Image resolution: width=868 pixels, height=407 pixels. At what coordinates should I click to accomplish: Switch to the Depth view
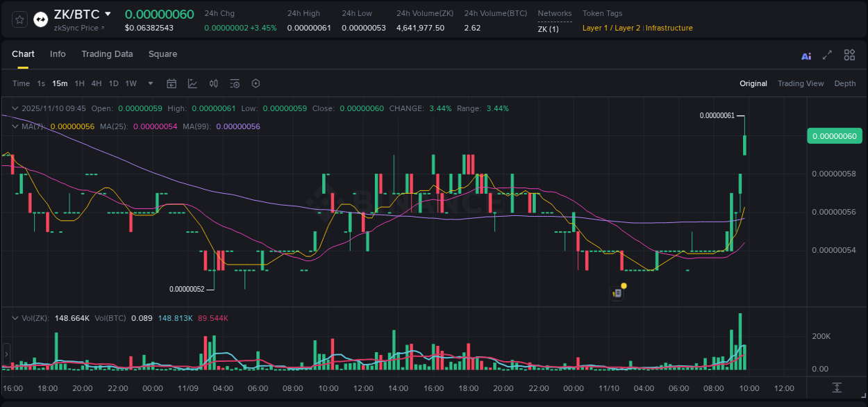click(x=844, y=83)
